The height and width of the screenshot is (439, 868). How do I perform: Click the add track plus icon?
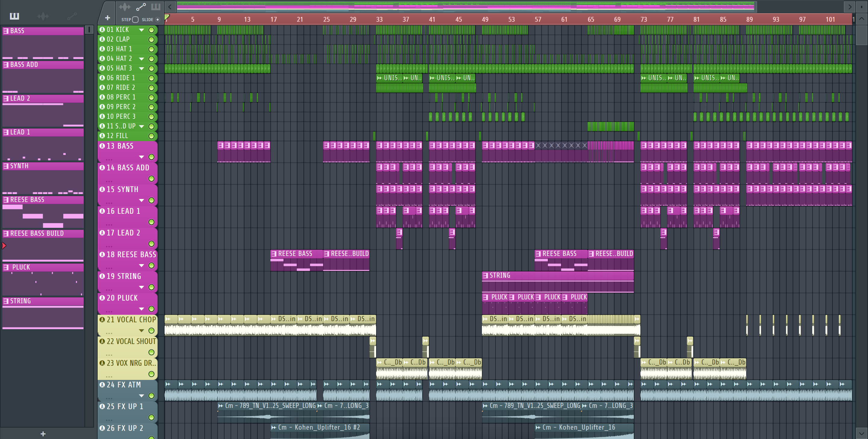click(108, 18)
